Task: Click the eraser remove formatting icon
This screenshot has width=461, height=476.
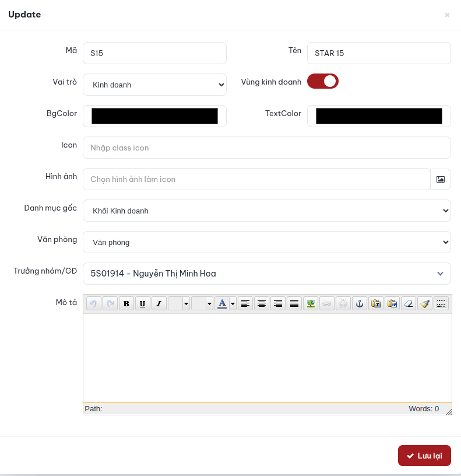Action: click(409, 303)
